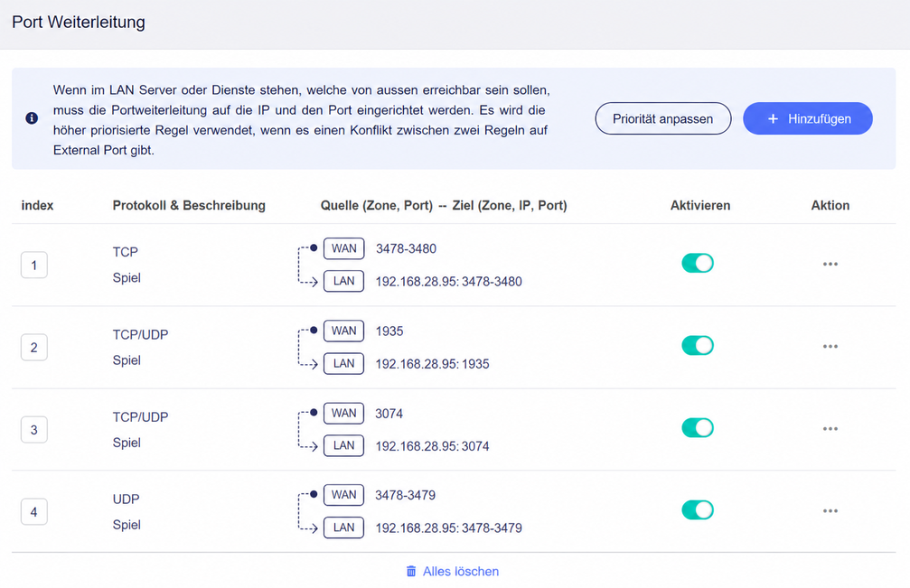Screen dimensions: 910x588
Task: Click the Aktivieren column header
Action: pyautogui.click(x=700, y=205)
